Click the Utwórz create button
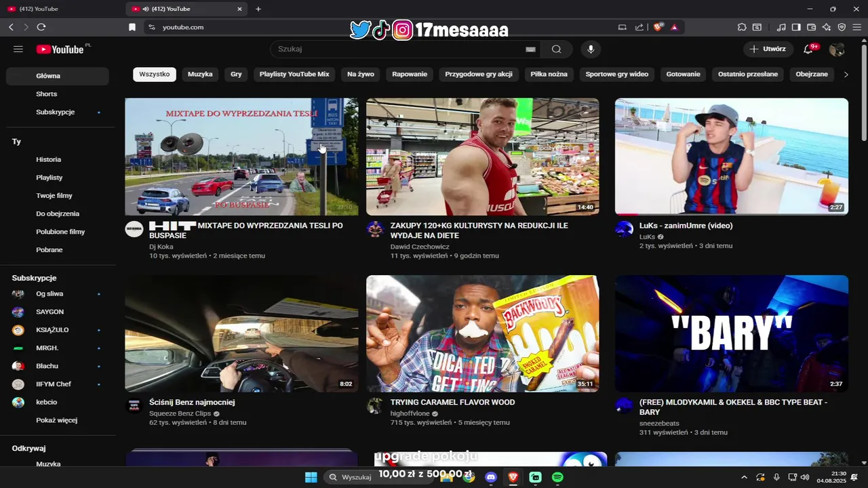 coord(768,49)
